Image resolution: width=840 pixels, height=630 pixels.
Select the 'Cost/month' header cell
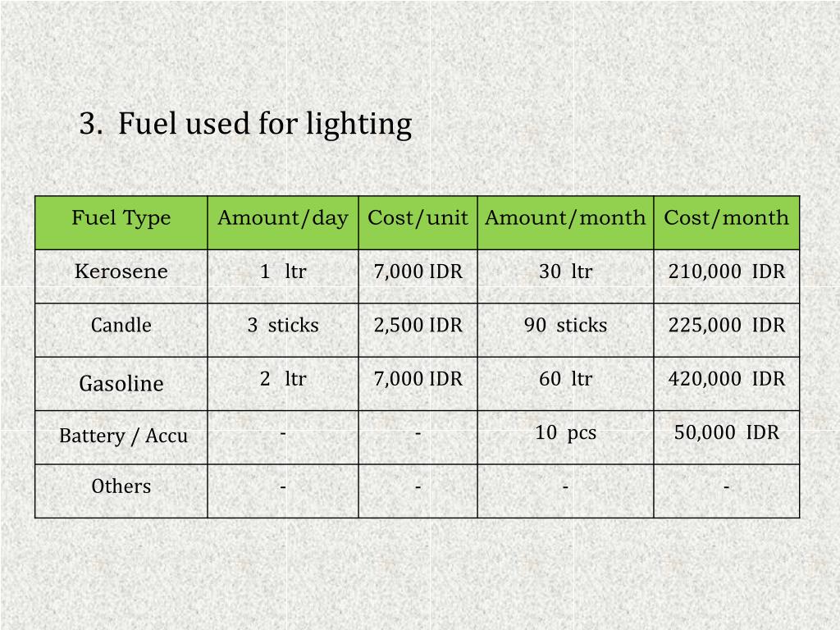[x=727, y=223]
